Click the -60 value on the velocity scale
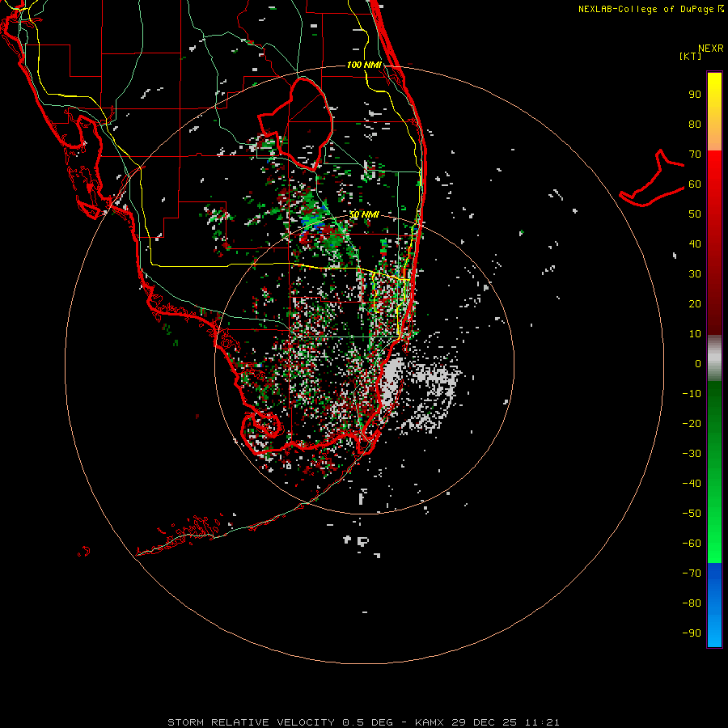The image size is (728, 728). pyautogui.click(x=692, y=544)
